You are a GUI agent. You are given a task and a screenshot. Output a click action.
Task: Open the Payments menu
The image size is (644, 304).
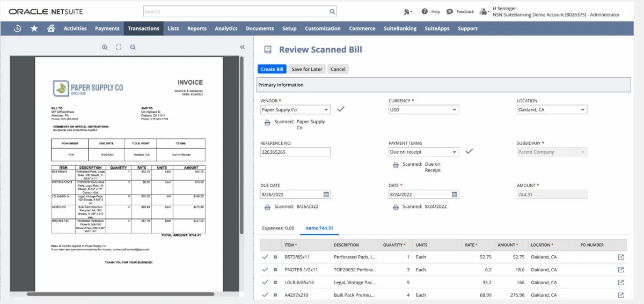click(107, 28)
